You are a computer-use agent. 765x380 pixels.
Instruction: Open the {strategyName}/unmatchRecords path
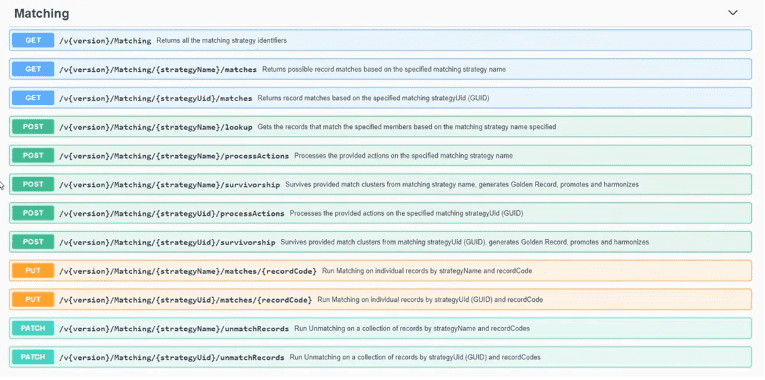(x=174, y=329)
